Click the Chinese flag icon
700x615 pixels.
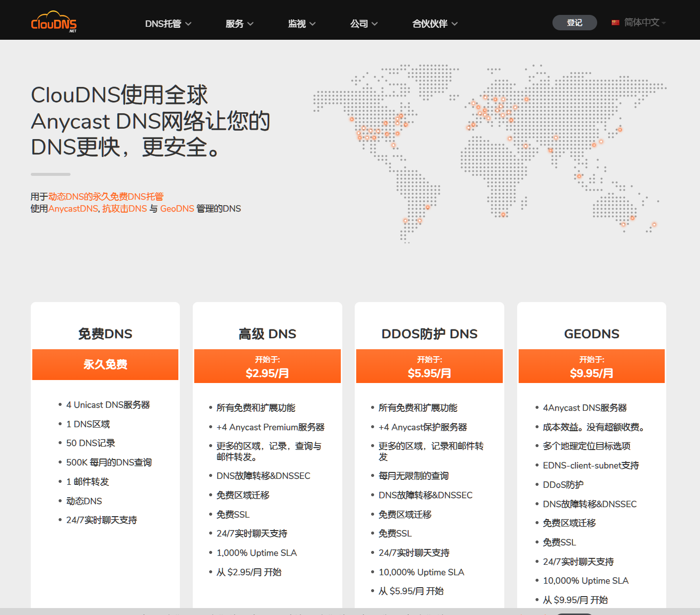pyautogui.click(x=615, y=23)
